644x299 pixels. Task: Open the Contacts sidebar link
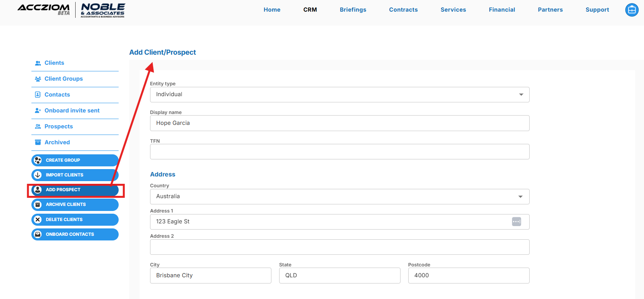(x=57, y=95)
